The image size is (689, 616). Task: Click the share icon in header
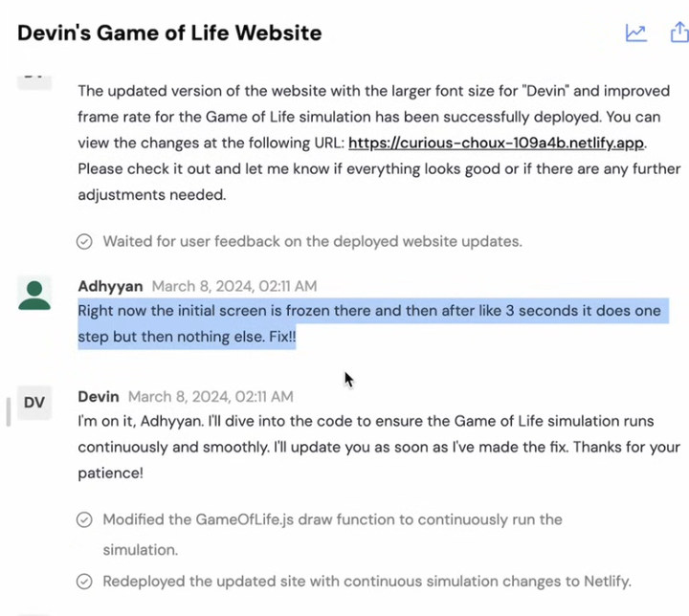pos(678,33)
